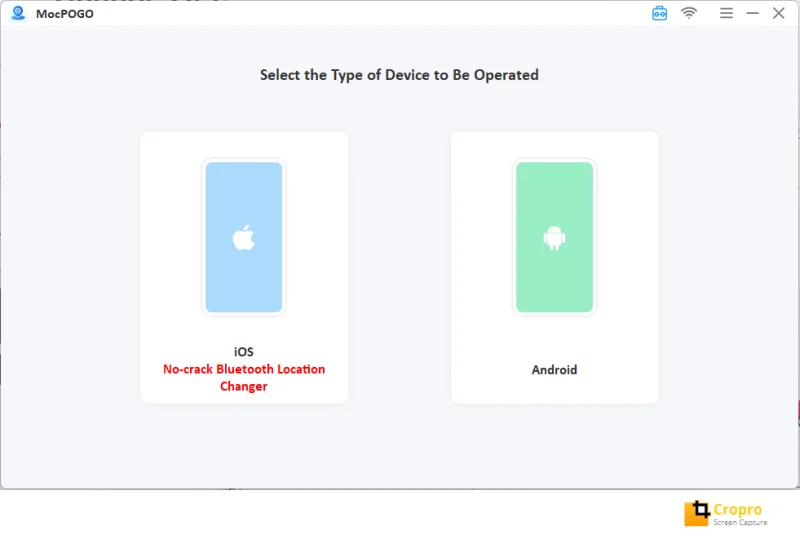Viewport: 800px width, 539px height.
Task: Select the iOS device card
Action: (x=244, y=267)
